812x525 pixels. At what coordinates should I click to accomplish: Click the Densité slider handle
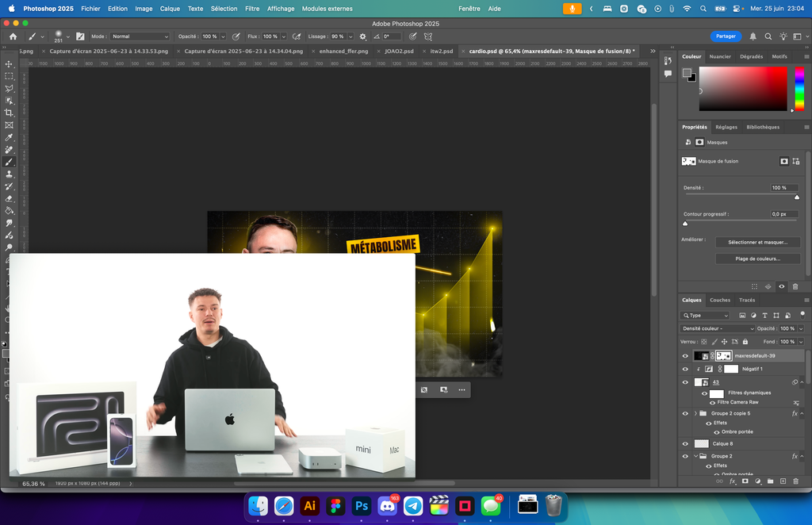pos(797,197)
